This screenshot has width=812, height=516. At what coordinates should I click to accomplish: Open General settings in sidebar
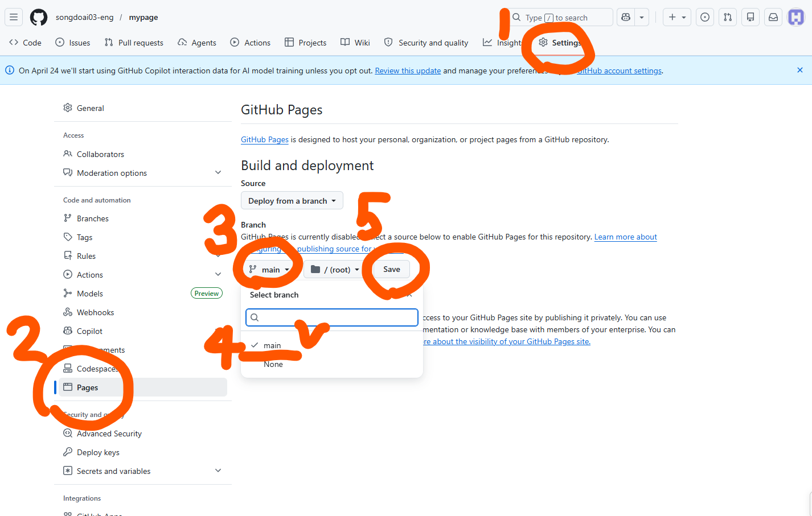(143, 108)
